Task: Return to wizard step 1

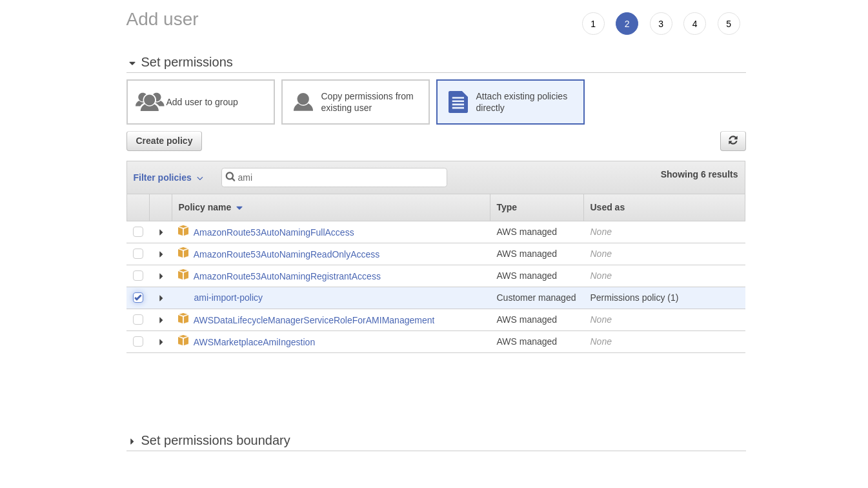Action: (593, 23)
